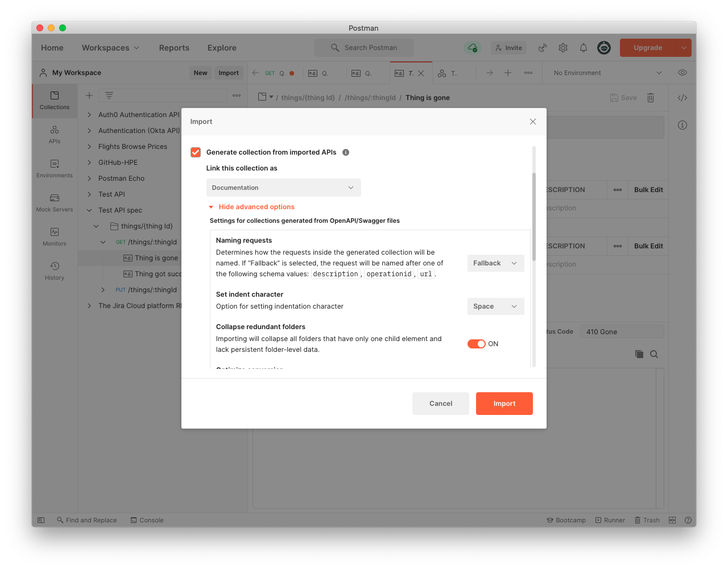The height and width of the screenshot is (569, 728).
Task: Add a new request tab
Action: (x=508, y=73)
